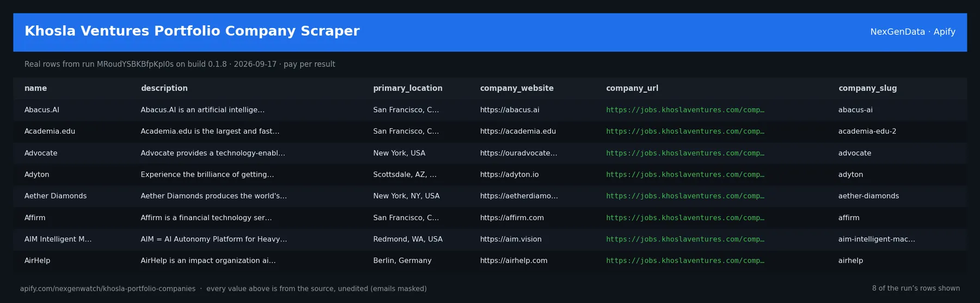Select the Academia.edu name cell
This screenshot has height=303, width=980.
50,131
